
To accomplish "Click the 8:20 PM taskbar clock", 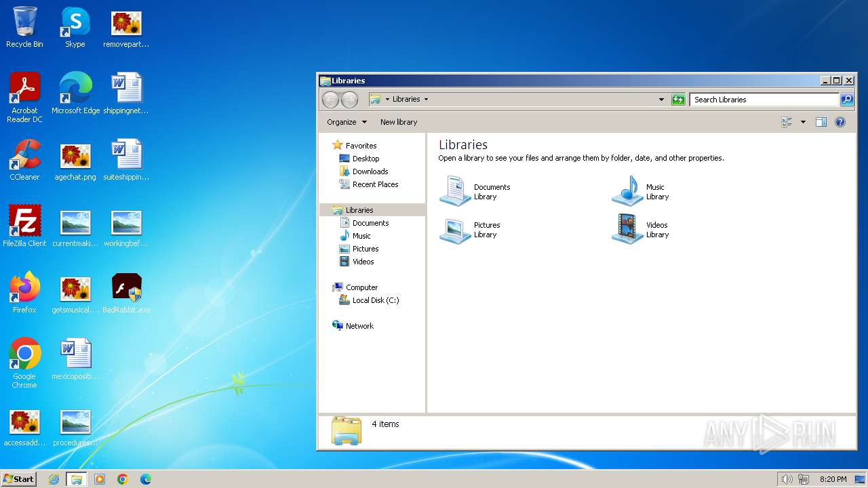I will [x=833, y=479].
